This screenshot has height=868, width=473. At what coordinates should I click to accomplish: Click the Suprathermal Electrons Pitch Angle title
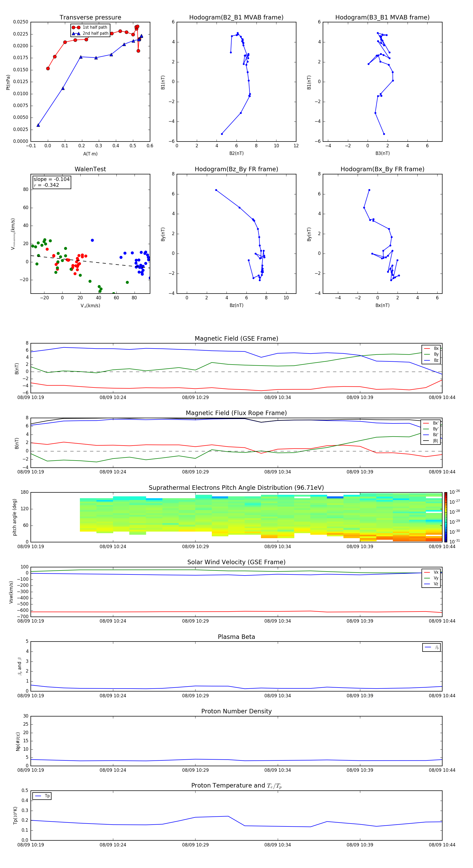tap(236, 488)
